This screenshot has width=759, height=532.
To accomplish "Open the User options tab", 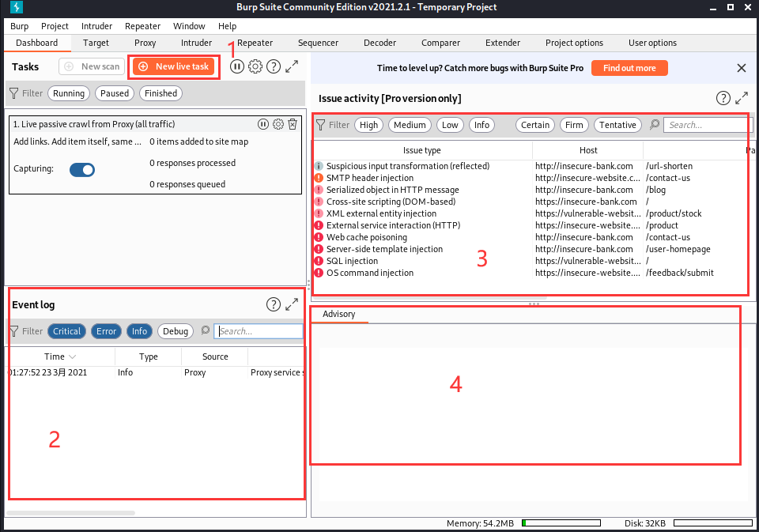I will tap(652, 43).
